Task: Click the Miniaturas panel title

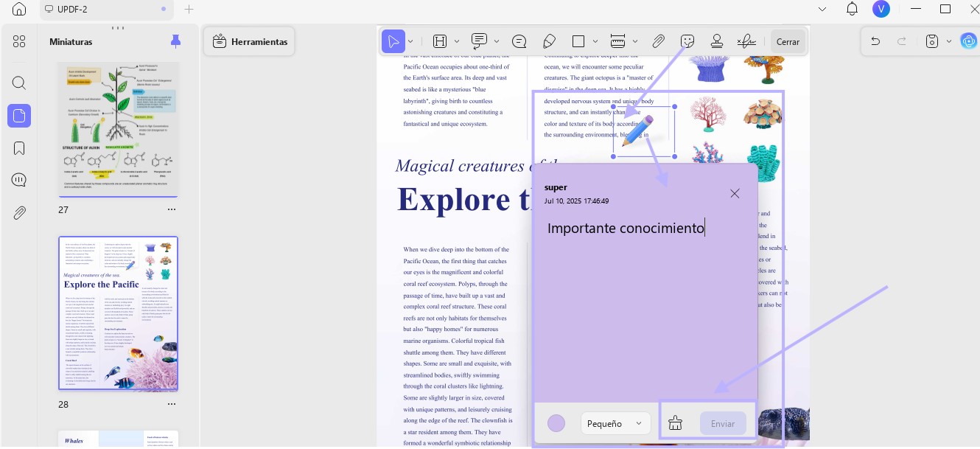Action: [71, 42]
